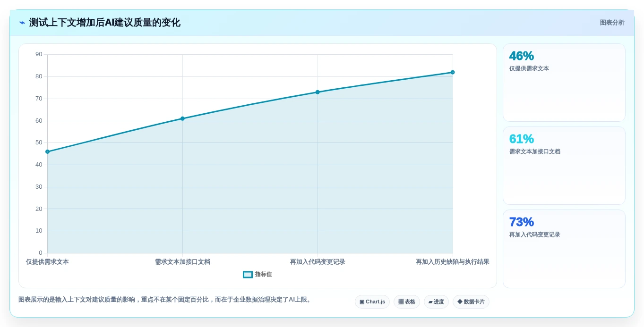The height and width of the screenshot is (327, 644).
Task: Click the 61% value card
Action: coord(564,166)
